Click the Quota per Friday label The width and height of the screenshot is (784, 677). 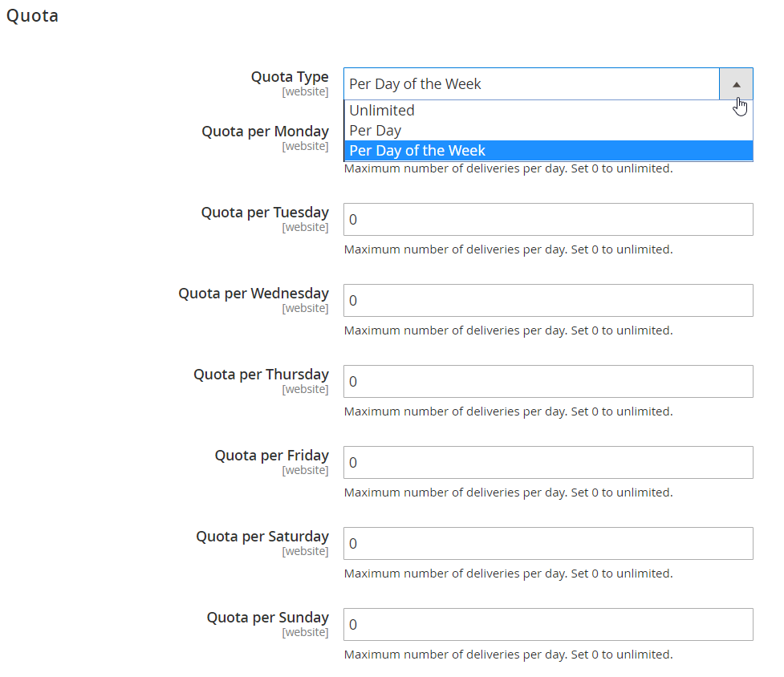(271, 455)
